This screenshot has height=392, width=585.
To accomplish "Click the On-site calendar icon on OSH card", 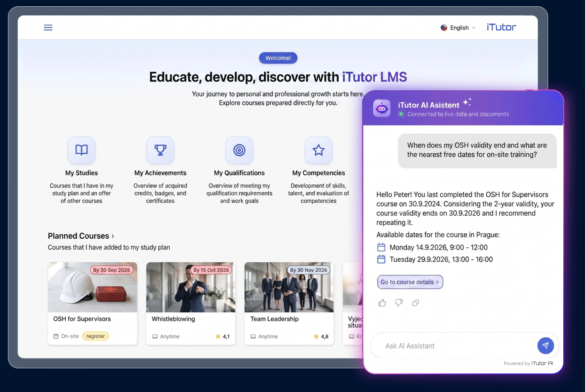I will click(56, 336).
